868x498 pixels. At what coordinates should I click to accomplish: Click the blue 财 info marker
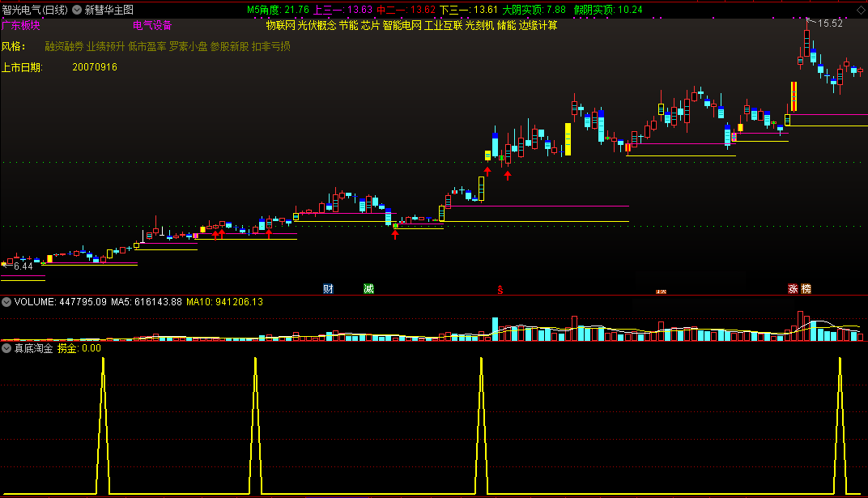pyautogui.click(x=328, y=289)
